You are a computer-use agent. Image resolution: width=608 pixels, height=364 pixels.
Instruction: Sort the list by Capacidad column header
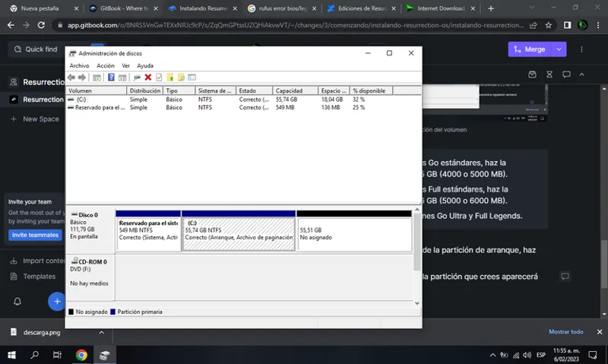[295, 90]
